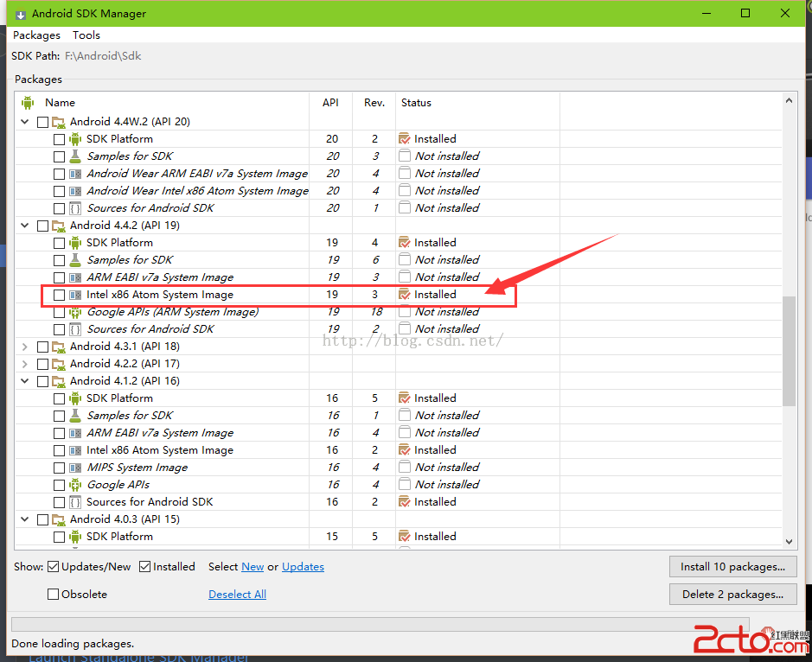This screenshot has height=662, width=812.
Task: Click the package list scrollbar thumb
Action: coord(789,351)
